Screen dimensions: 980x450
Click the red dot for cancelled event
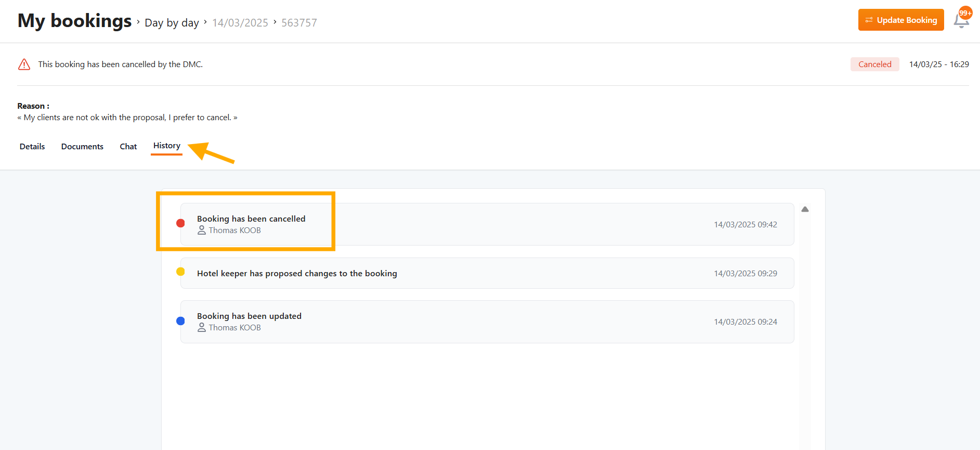[x=180, y=223]
